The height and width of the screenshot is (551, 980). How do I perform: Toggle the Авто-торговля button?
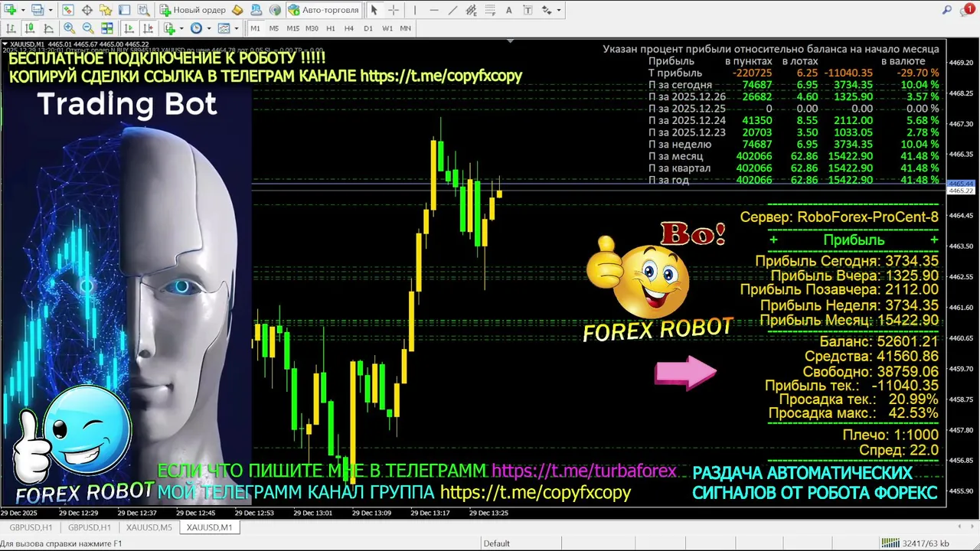click(x=324, y=10)
